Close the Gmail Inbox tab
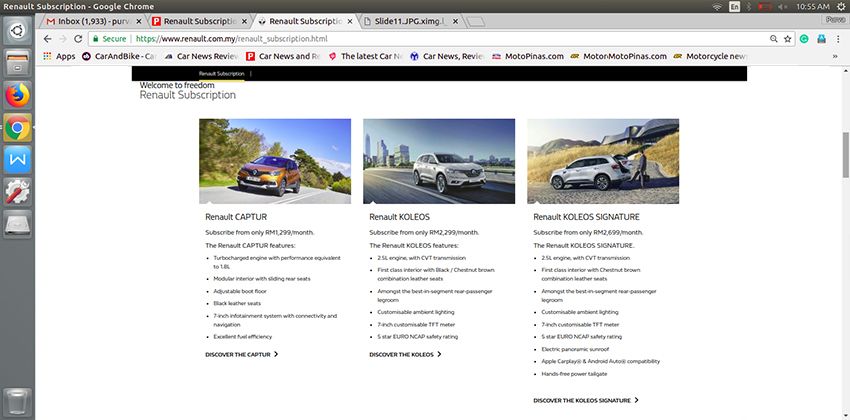This screenshot has width=850, height=420. (138, 21)
